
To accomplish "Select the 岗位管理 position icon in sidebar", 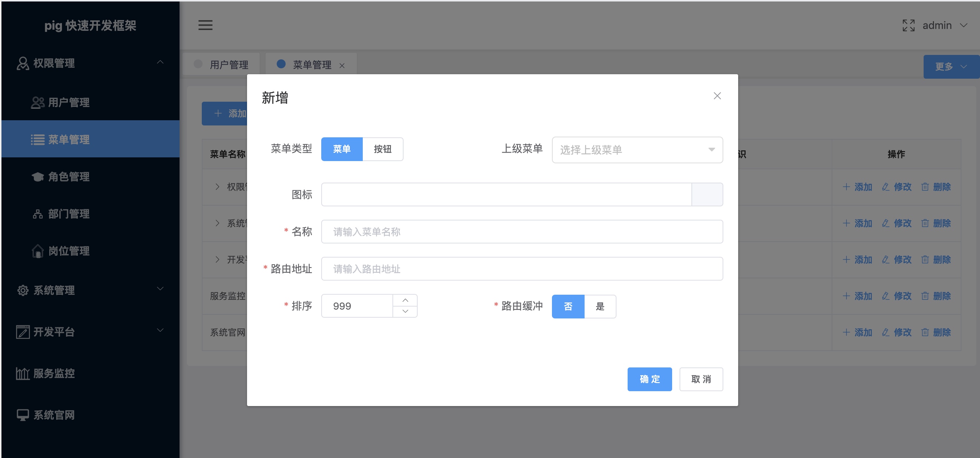I will click(x=37, y=251).
